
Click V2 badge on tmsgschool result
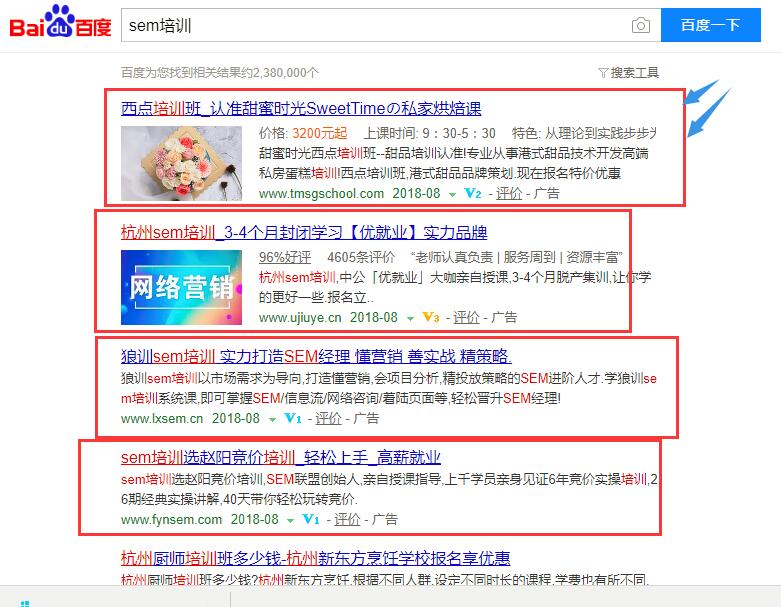pos(472,193)
